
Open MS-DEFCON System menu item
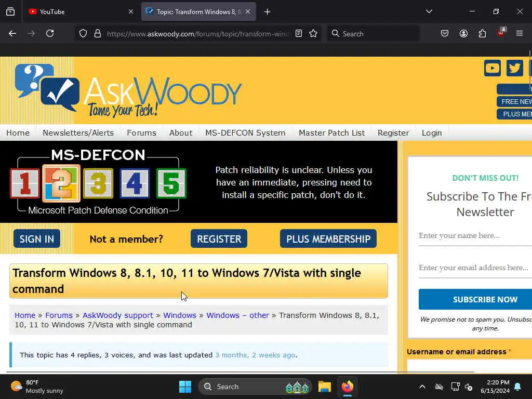pos(245,132)
